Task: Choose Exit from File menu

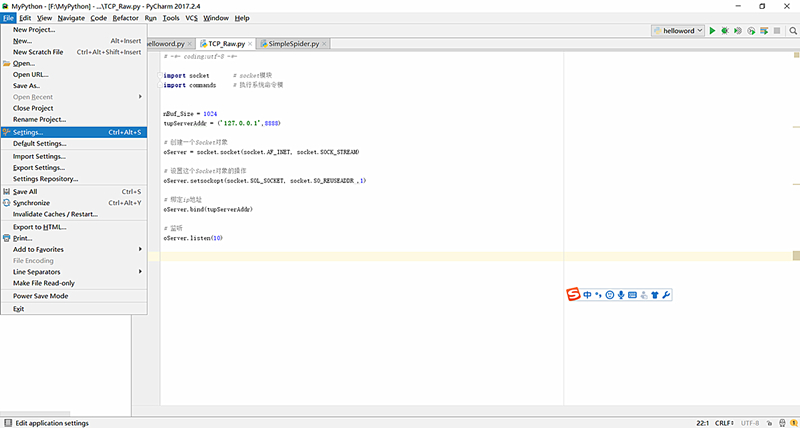Action: click(x=74, y=309)
